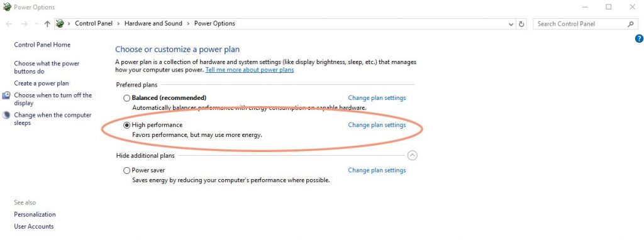Collapse additional plans with the chevron
Viewport: 644px width, 240px height.
click(413, 155)
